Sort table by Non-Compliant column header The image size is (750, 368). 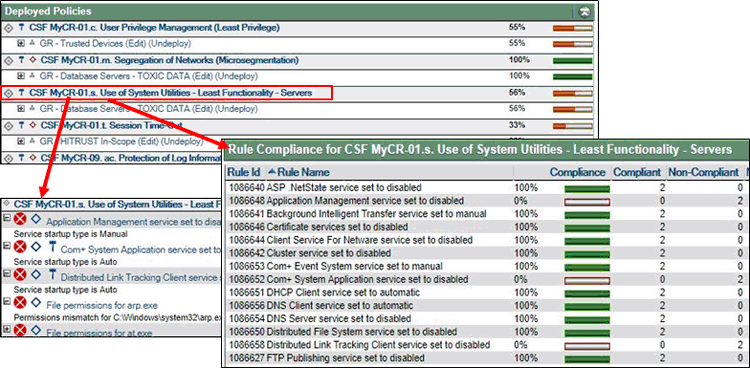click(703, 172)
